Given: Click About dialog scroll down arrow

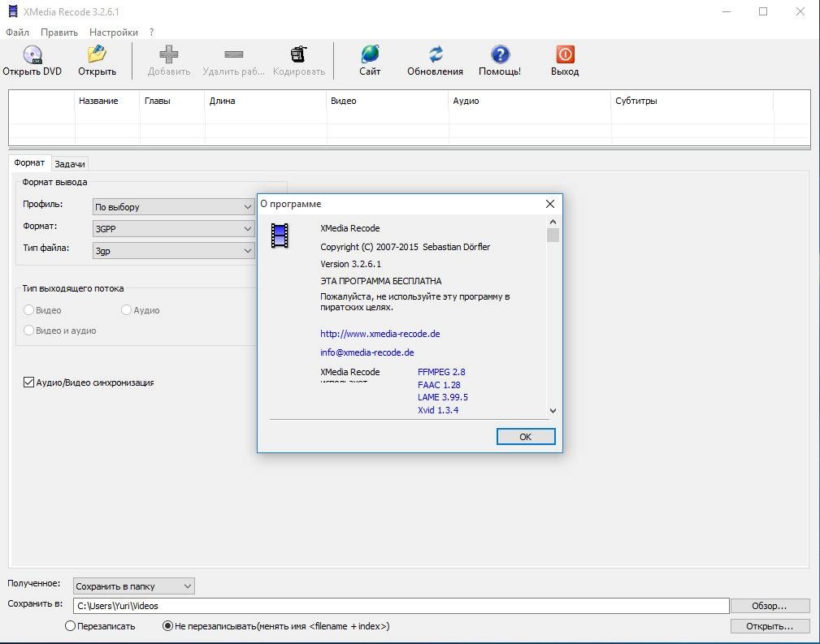Looking at the screenshot, I should pyautogui.click(x=553, y=411).
